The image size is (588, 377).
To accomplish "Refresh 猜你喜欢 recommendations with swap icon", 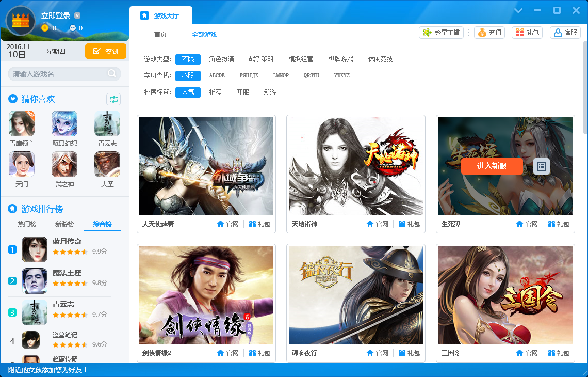I will [113, 99].
